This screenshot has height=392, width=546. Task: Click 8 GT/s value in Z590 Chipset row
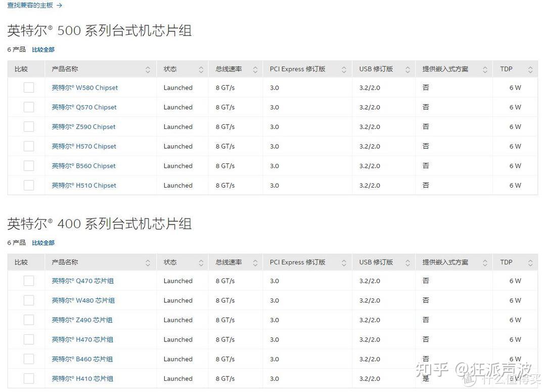click(225, 127)
